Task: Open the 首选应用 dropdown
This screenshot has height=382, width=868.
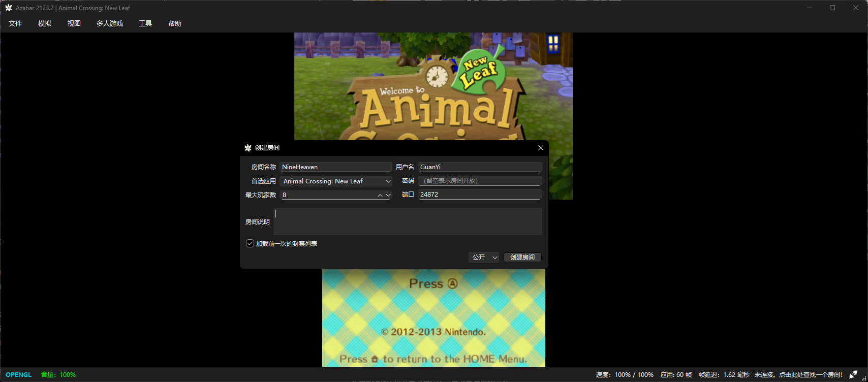Action: click(336, 181)
